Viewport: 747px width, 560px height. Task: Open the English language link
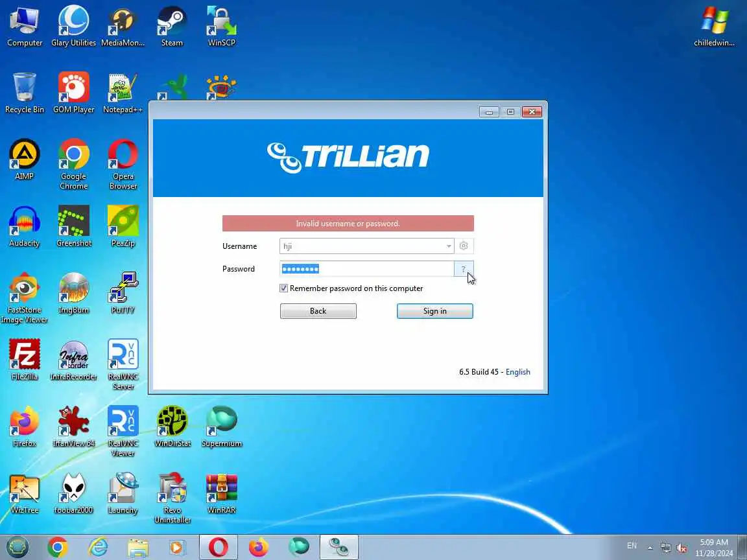518,372
